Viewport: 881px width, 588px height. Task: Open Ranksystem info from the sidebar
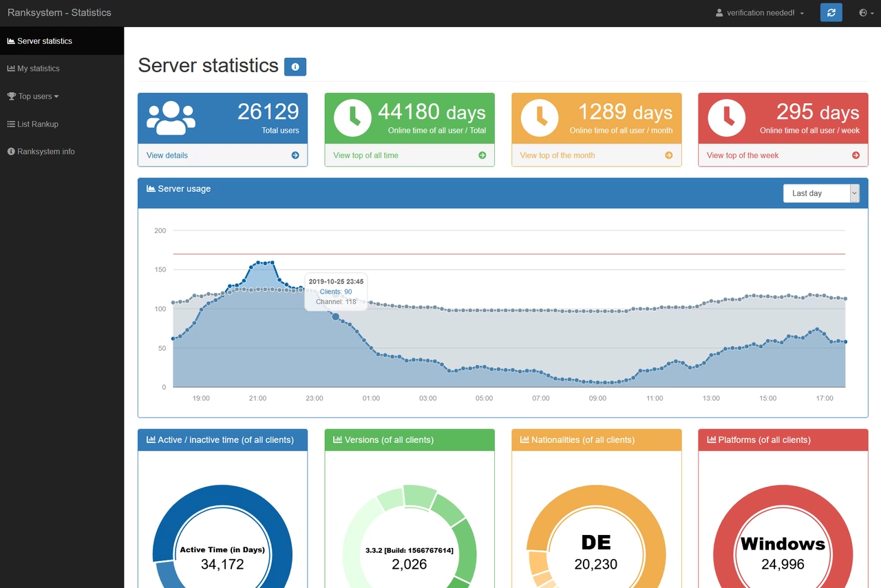tap(41, 151)
